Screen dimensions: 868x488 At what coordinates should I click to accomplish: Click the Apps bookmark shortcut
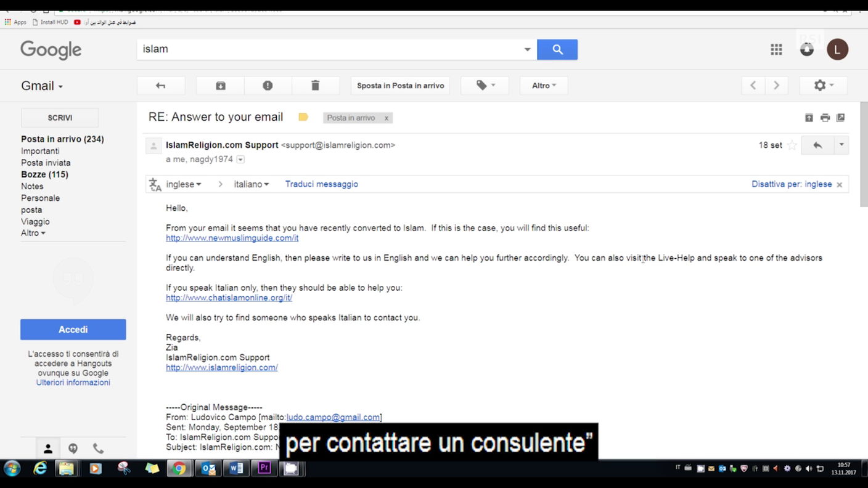pos(15,22)
